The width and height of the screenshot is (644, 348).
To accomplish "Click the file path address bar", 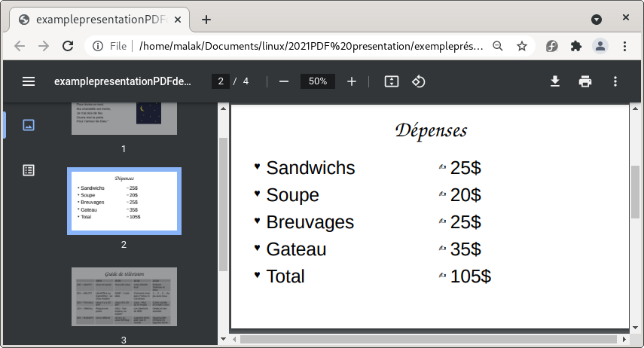I will [x=311, y=46].
